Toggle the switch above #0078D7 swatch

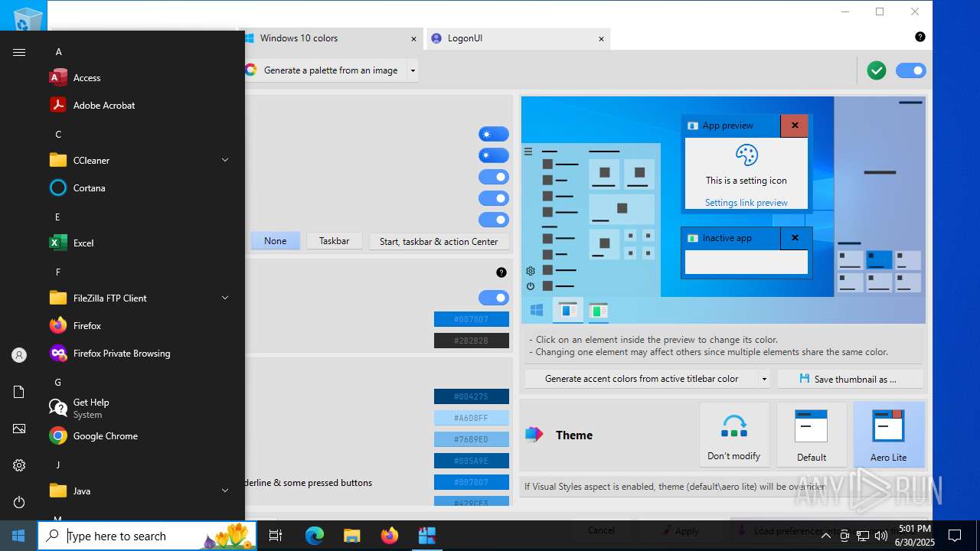click(494, 298)
